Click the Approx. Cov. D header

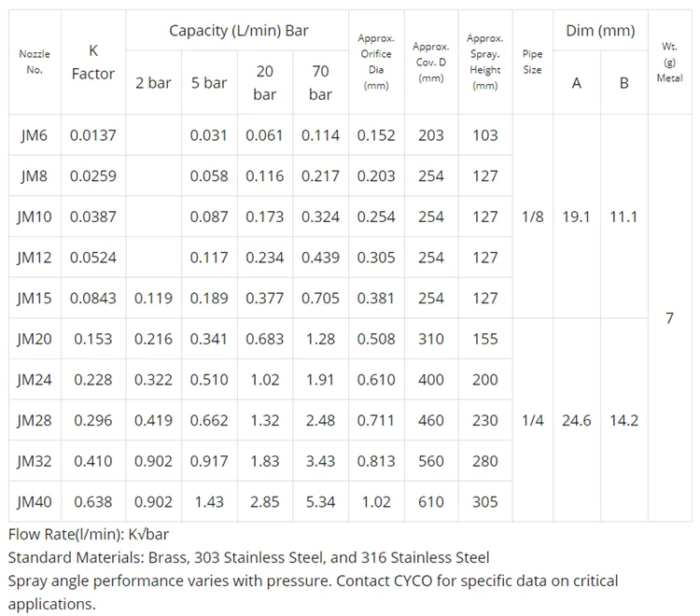click(430, 62)
